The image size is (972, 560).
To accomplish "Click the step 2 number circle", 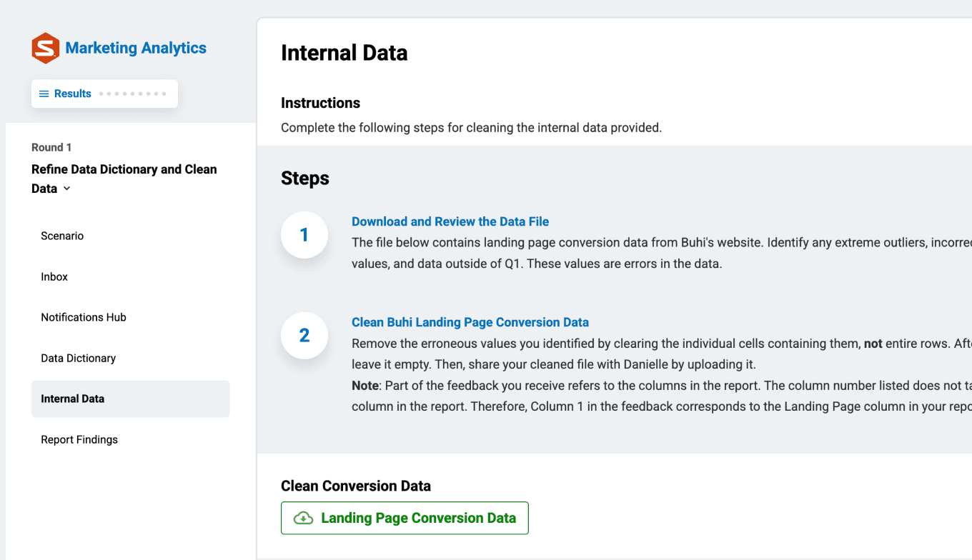I will (304, 336).
